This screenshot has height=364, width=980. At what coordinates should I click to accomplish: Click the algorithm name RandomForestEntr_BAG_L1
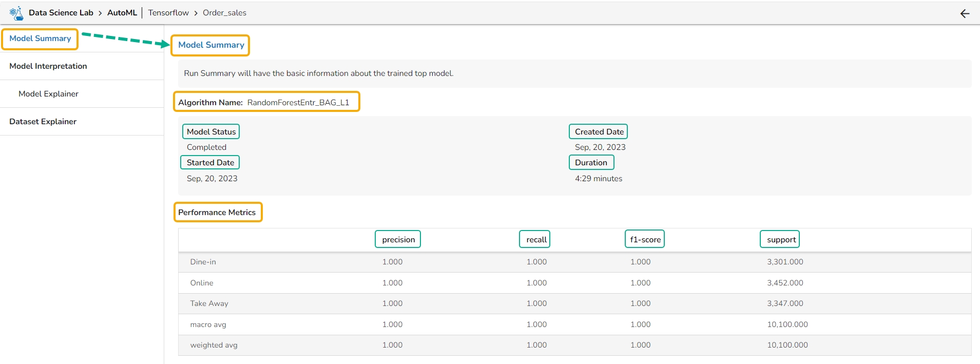pyautogui.click(x=298, y=102)
